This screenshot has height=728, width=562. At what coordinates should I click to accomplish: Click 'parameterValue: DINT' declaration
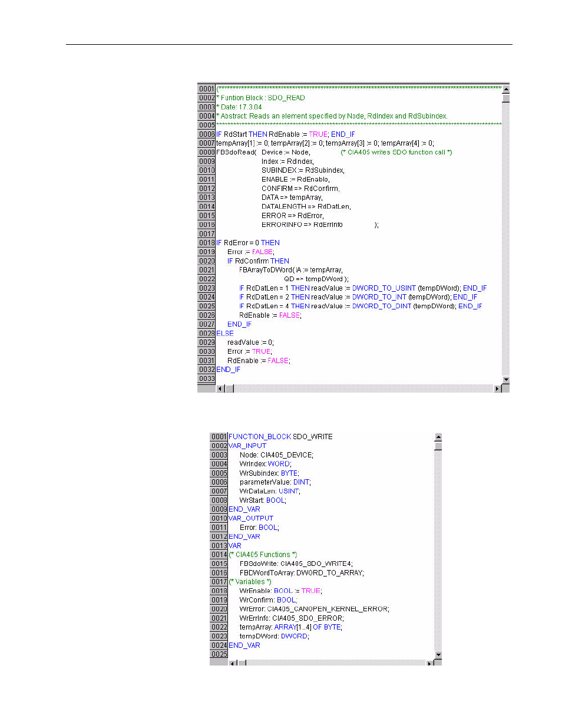pos(275,482)
